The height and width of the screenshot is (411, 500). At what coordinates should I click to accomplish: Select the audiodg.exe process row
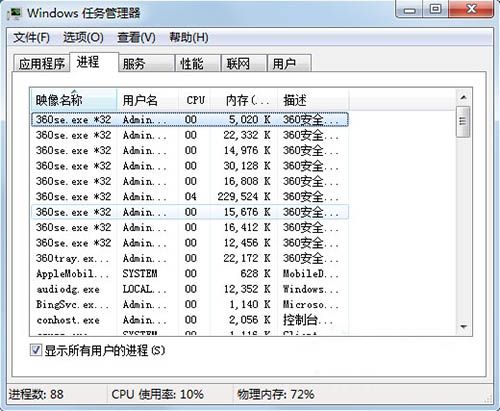(190, 289)
